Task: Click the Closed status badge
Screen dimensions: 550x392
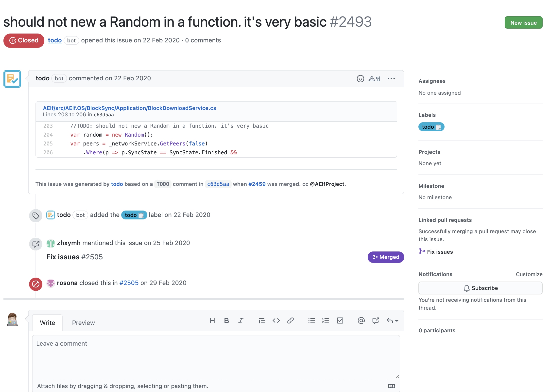Action: pyautogui.click(x=24, y=40)
